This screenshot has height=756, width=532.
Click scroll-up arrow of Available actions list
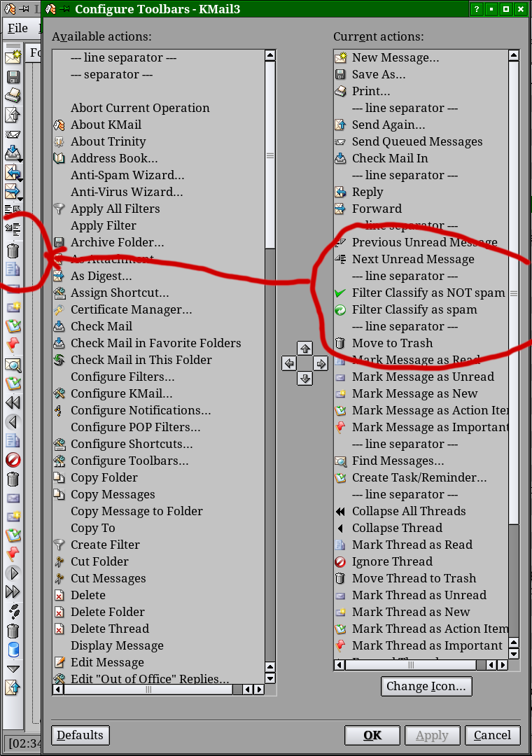click(270, 55)
